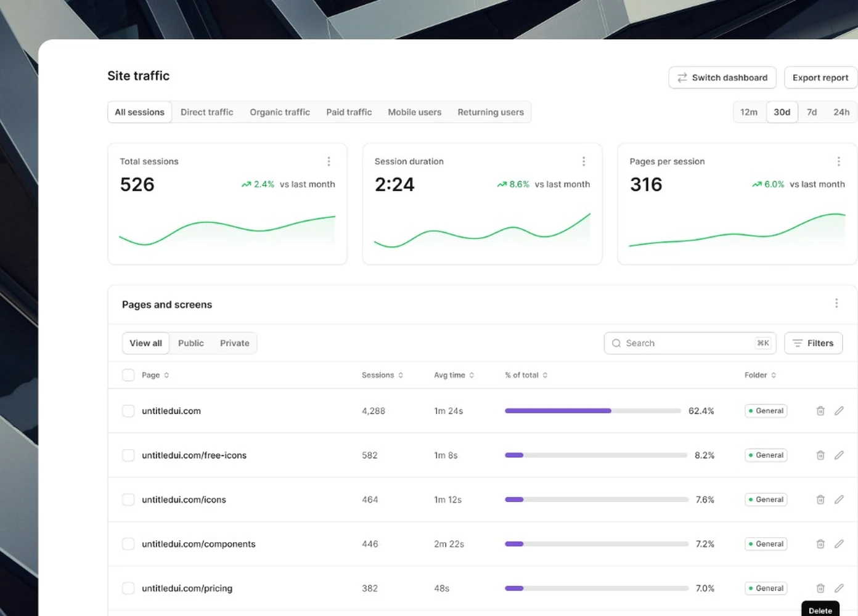Image resolution: width=858 pixels, height=616 pixels.
Task: Delete the untitledui.com/free-icons row
Action: [x=820, y=455]
